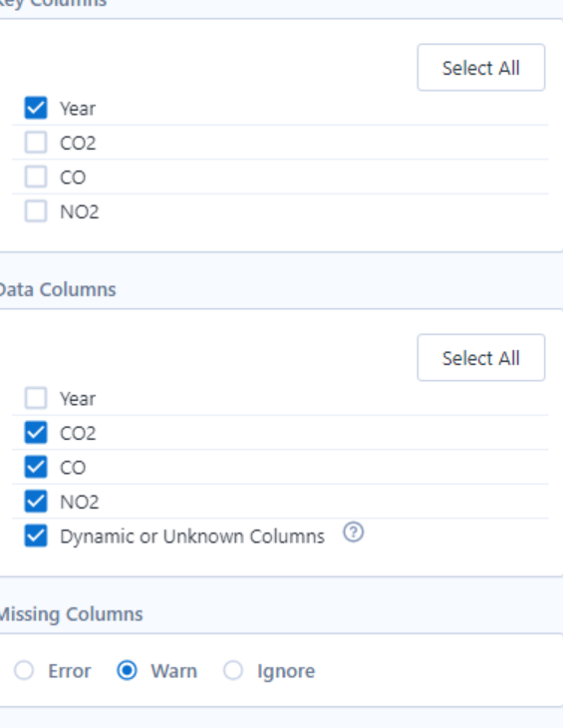Uncheck CO in Data Columns
This screenshot has width=563, height=728.
(x=36, y=467)
